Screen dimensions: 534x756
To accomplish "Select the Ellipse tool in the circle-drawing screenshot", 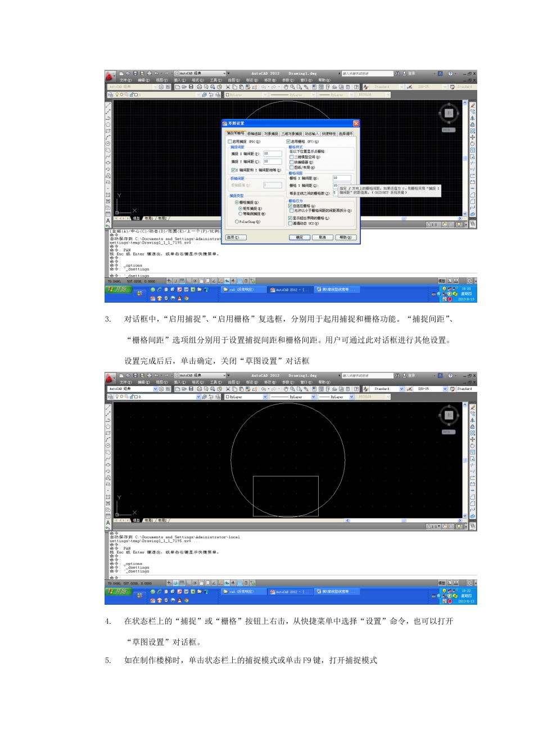I will click(x=108, y=465).
